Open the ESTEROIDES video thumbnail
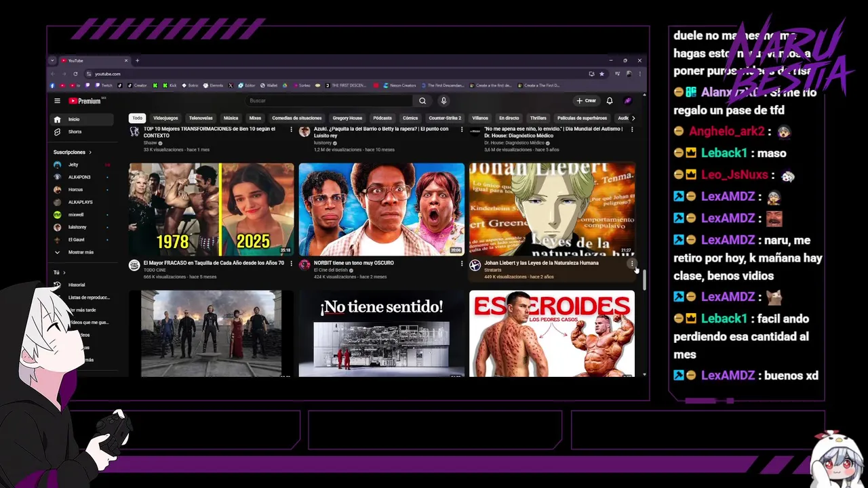868x488 pixels. pyautogui.click(x=552, y=333)
